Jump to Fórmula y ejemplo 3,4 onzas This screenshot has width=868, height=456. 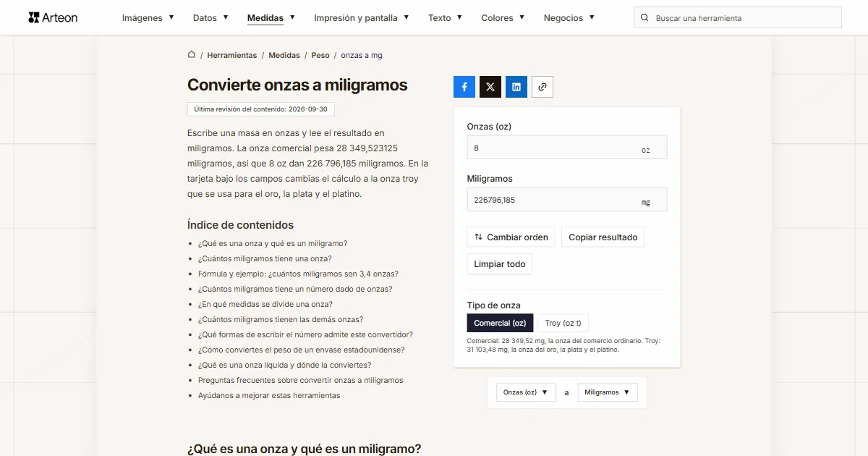pyautogui.click(x=298, y=274)
